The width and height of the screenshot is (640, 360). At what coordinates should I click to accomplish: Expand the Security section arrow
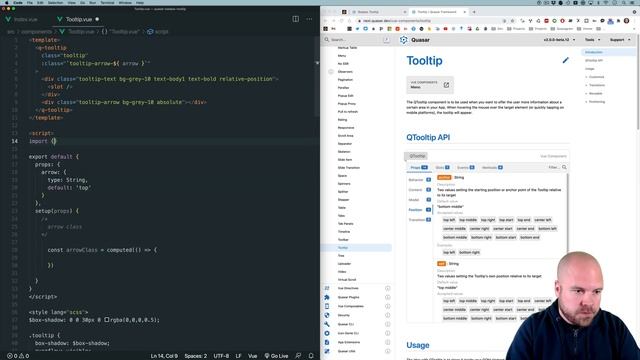tap(387, 315)
